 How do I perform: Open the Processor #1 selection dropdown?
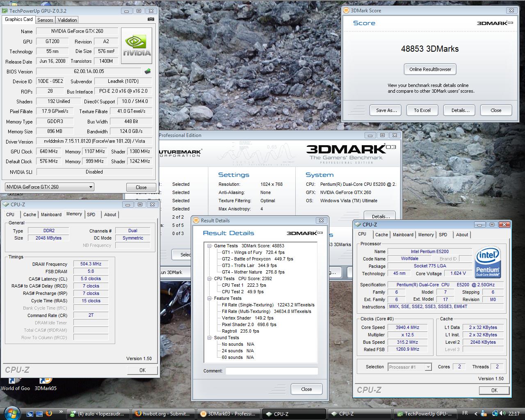[x=410, y=367]
